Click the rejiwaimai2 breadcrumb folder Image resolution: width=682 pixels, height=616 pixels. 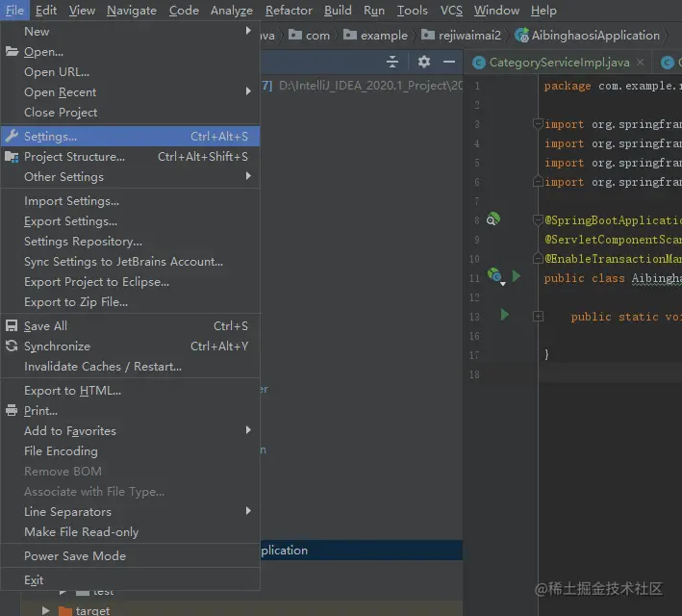[470, 36]
